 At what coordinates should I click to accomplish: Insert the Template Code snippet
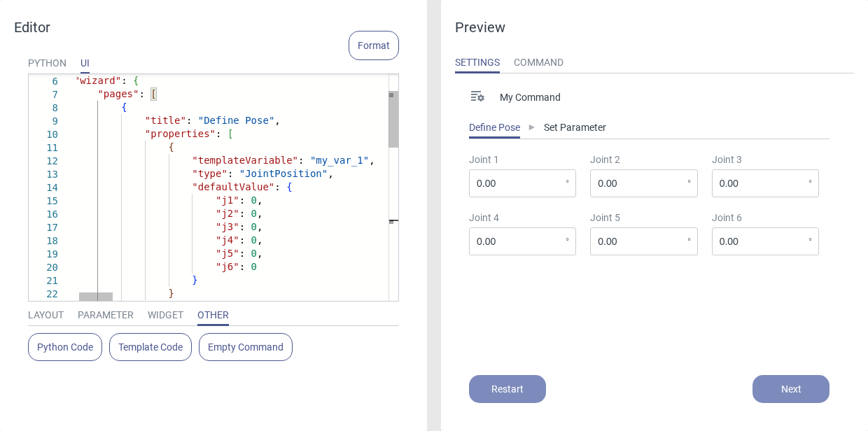click(x=150, y=347)
